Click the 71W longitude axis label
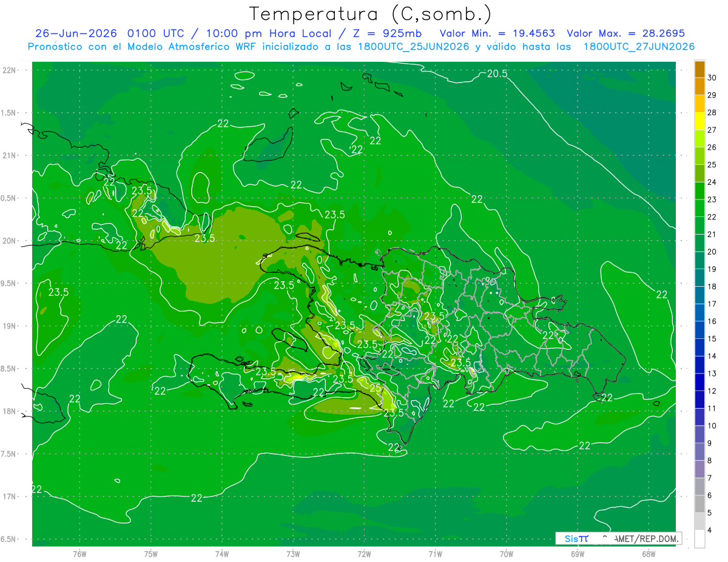 point(435,554)
